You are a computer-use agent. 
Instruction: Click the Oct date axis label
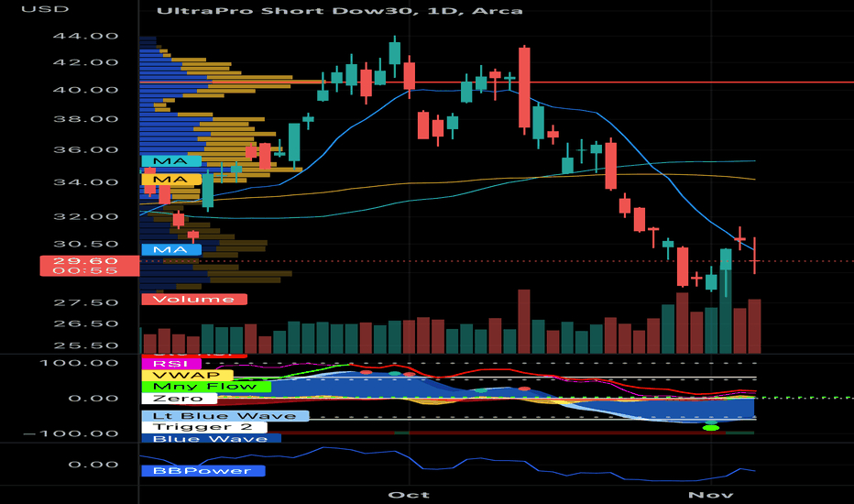(x=409, y=495)
